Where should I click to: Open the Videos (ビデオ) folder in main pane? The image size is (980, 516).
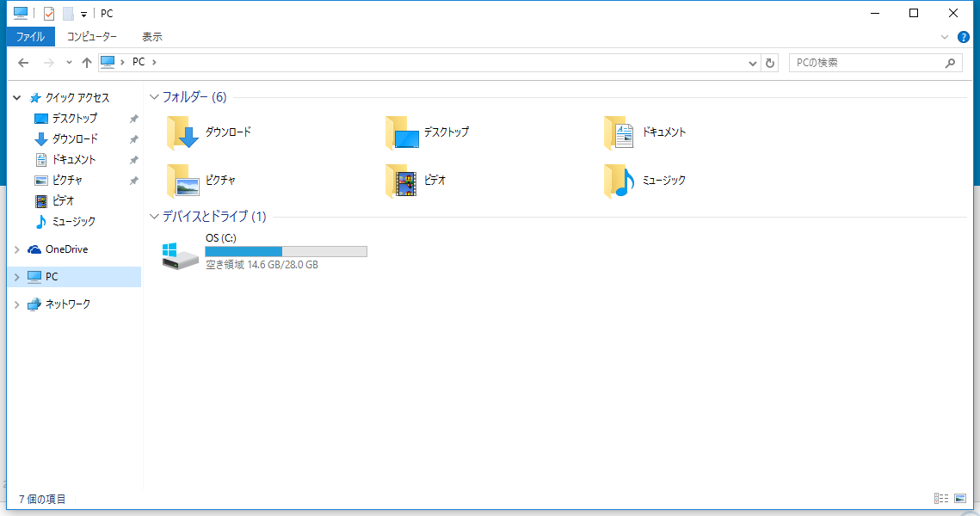point(402,181)
